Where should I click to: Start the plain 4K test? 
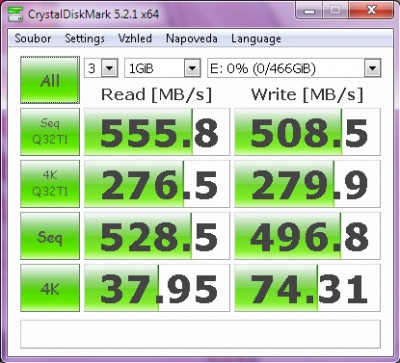(x=50, y=288)
